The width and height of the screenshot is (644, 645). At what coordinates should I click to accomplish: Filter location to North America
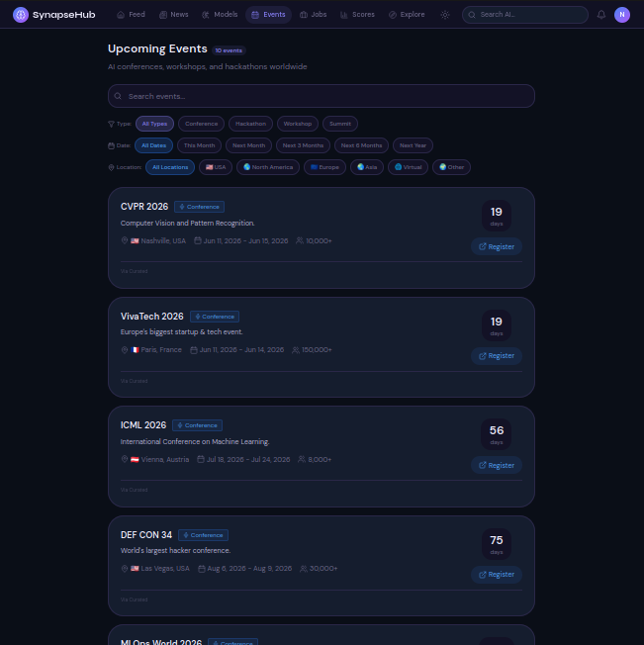tap(268, 167)
